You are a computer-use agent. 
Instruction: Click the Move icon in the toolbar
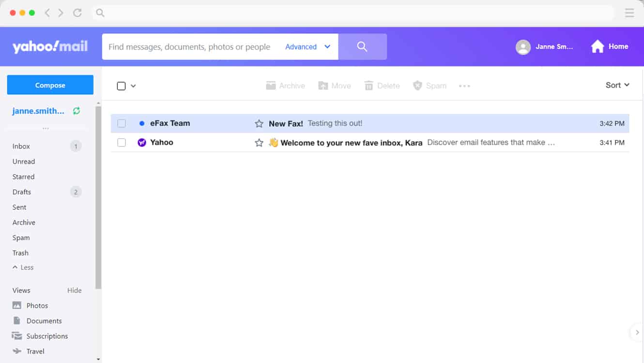point(322,85)
